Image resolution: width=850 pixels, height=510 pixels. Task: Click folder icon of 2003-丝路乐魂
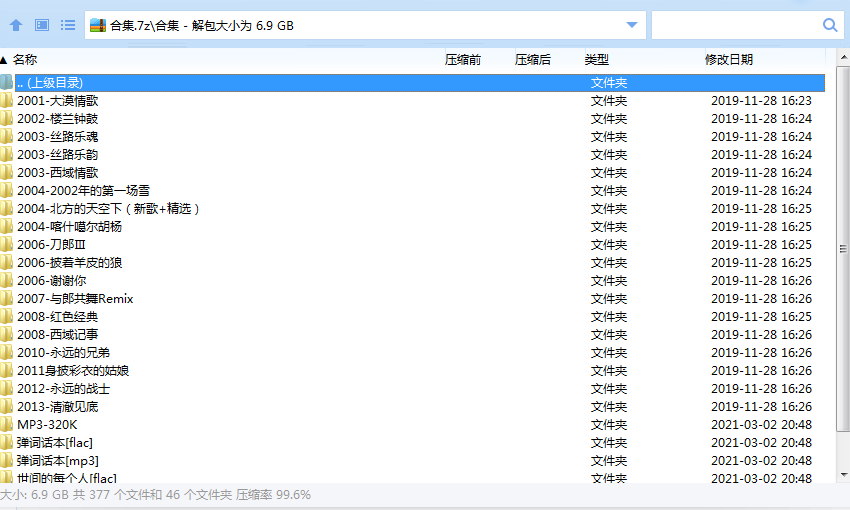click(x=6, y=137)
